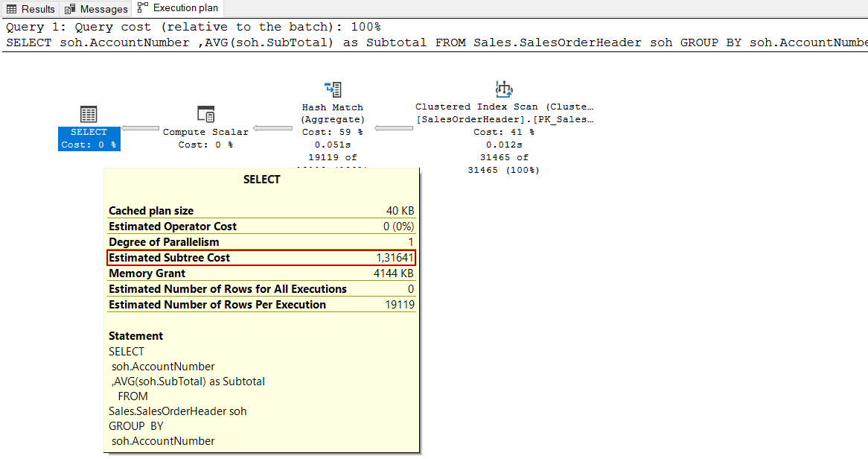This screenshot has width=868, height=459.
Task: Click the 0.012s timing under Index Scan
Action: pos(504,145)
